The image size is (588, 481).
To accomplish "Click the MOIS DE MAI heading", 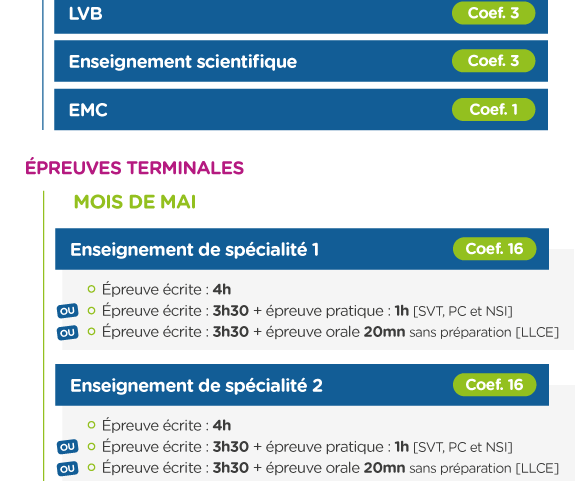I will tap(135, 202).
